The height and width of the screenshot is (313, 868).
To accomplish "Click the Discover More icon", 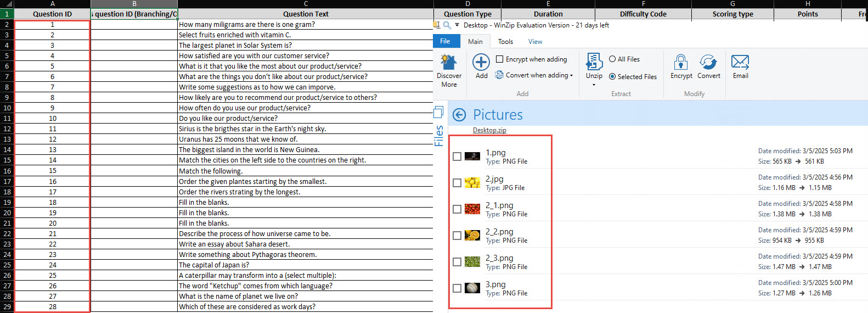I will point(449,63).
